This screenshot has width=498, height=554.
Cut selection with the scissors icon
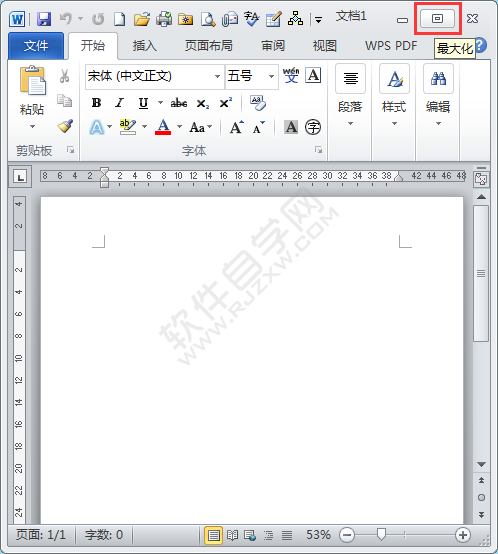(64, 76)
